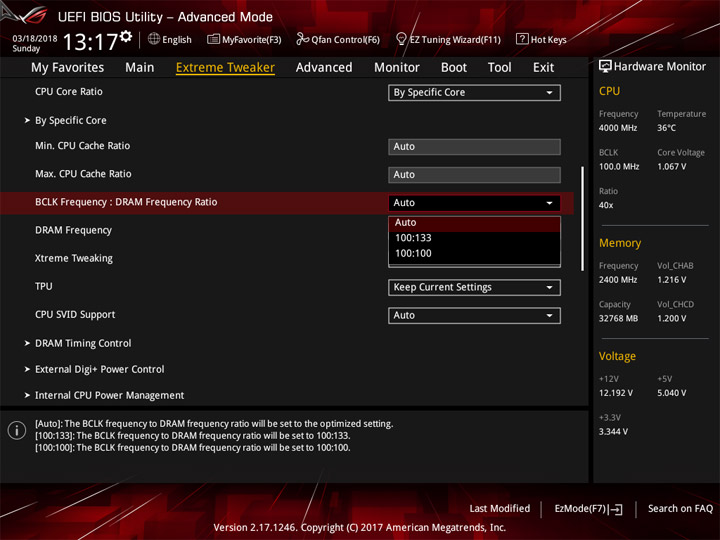
Task: Click the Min. CPU Cache Ratio field
Action: [x=474, y=146]
